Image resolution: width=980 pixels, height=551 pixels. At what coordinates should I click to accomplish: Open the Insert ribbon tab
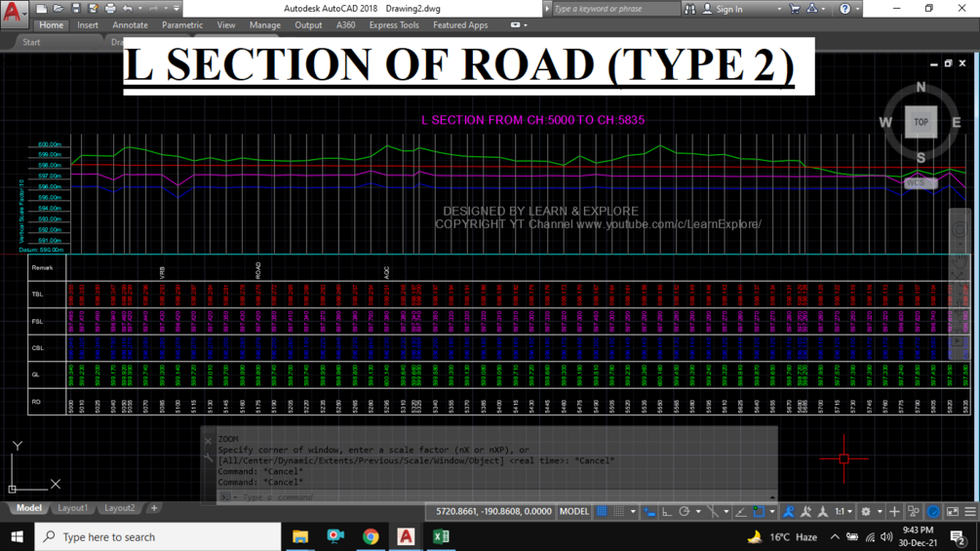point(88,25)
